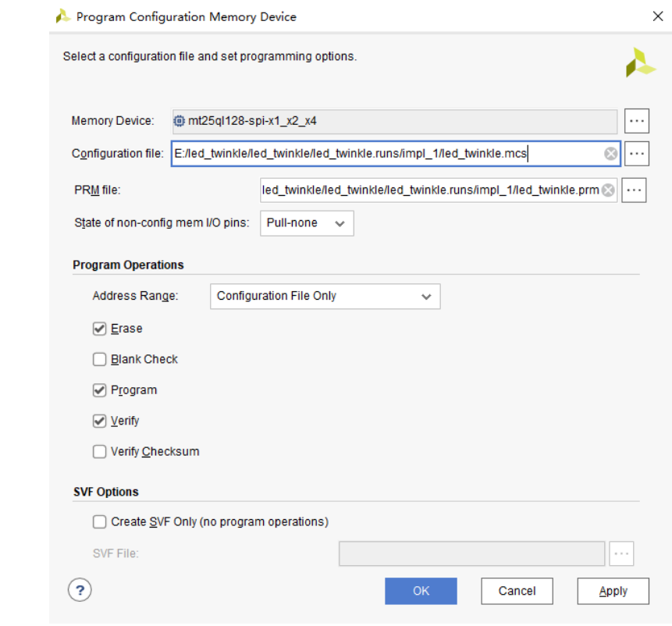Confirm with the OK button
The height and width of the screenshot is (626, 672).
[421, 591]
